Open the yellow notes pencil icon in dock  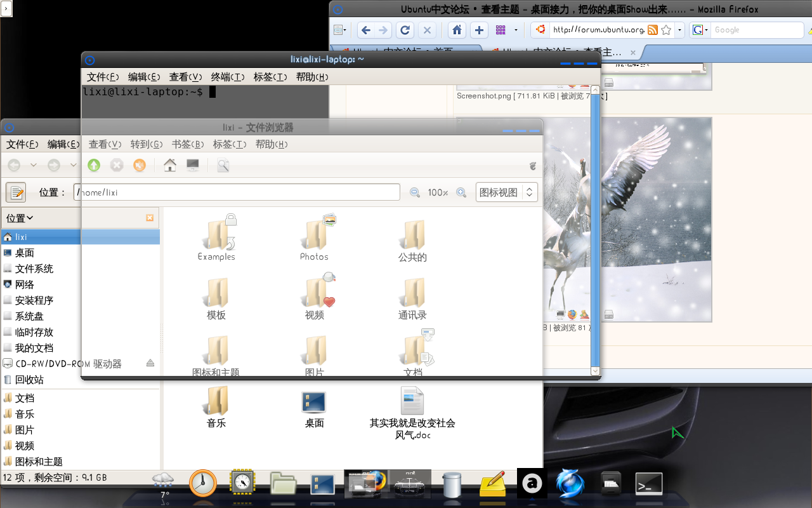pos(493,484)
